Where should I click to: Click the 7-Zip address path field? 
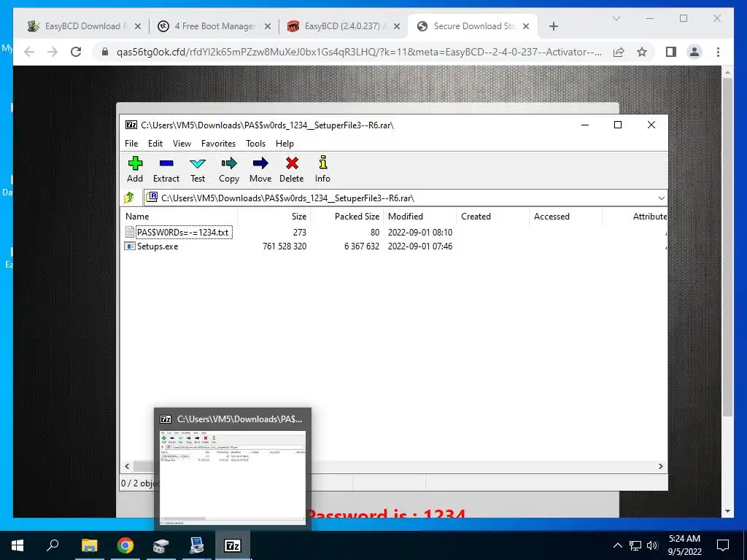[x=405, y=198]
